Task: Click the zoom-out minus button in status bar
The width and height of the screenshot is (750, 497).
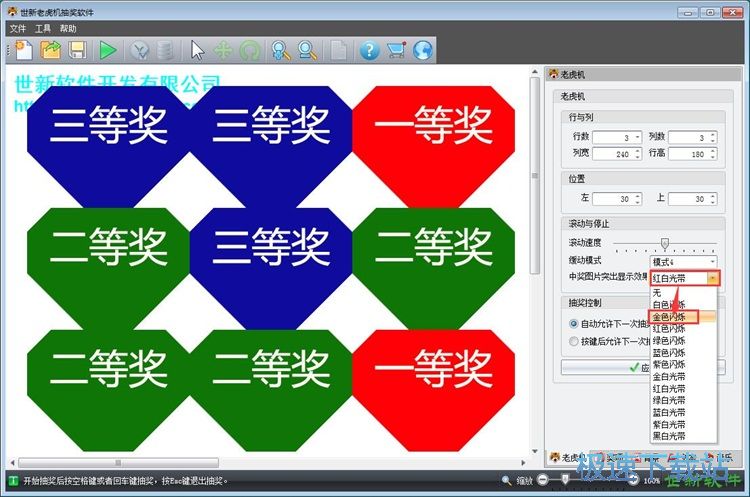Action: pyautogui.click(x=542, y=479)
